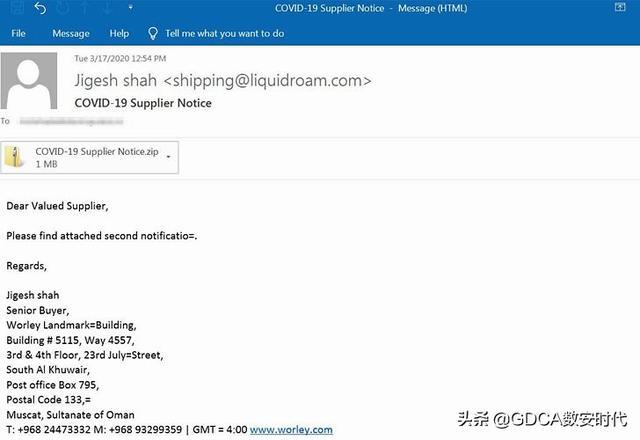
Task: Expand Customize Quick Access Toolbar dropdown
Action: [130, 7]
